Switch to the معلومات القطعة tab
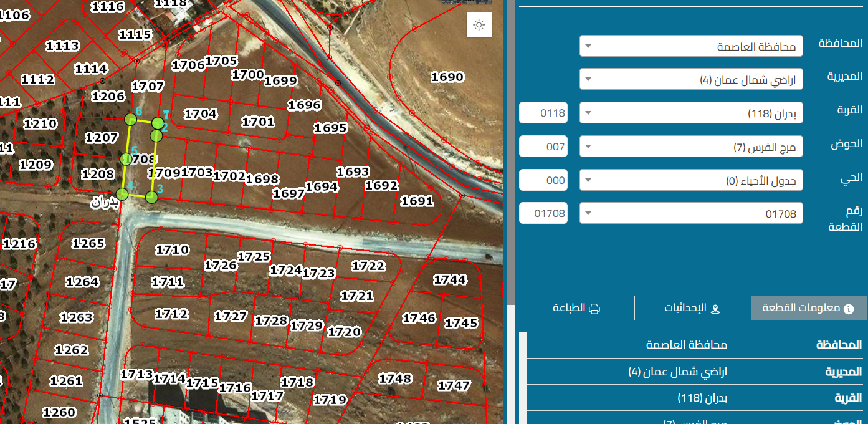 coord(808,308)
